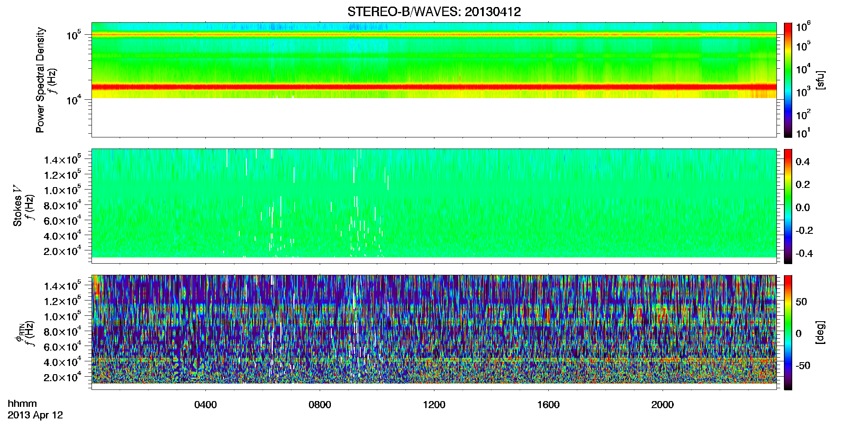This screenshot has width=868, height=447.
Task: Click the 0.4 tick on Stokes color bar
Action: (x=803, y=162)
